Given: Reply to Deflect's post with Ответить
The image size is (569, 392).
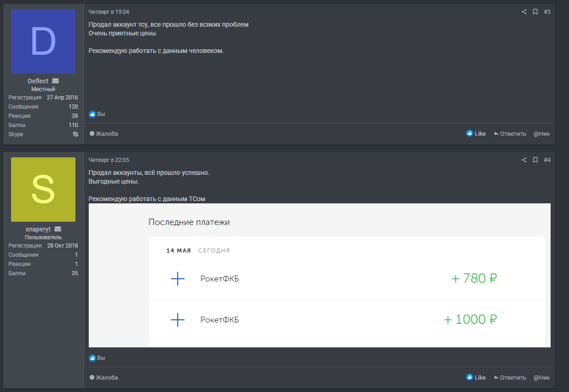Looking at the screenshot, I should [x=510, y=134].
